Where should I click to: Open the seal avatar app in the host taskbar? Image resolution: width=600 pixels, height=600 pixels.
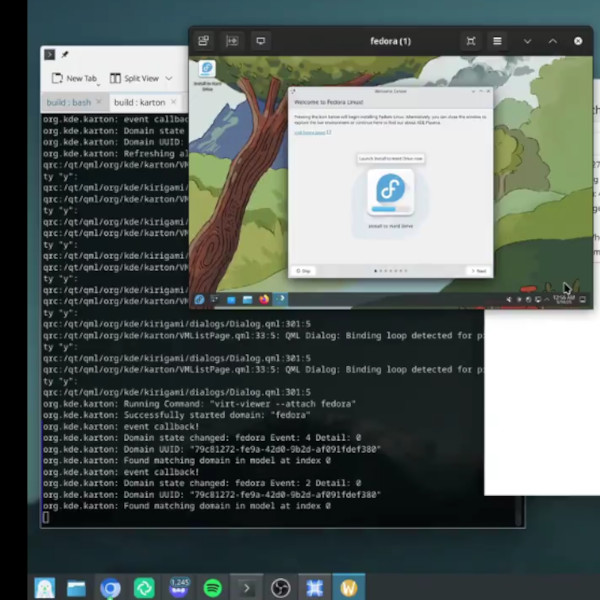(45, 587)
